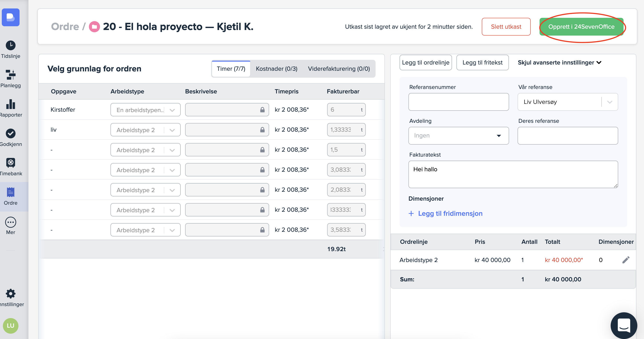
Task: Click the Slett utkast button
Action: point(506,27)
